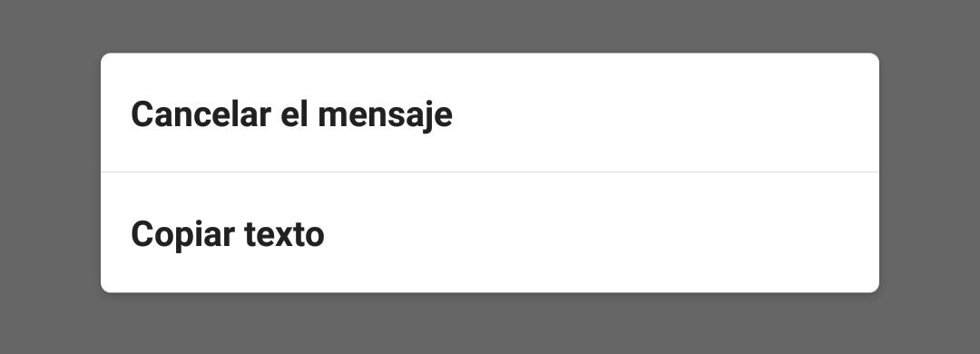Tap the word "Cancelar" in the dialog
The height and width of the screenshot is (354, 980).
[201, 114]
